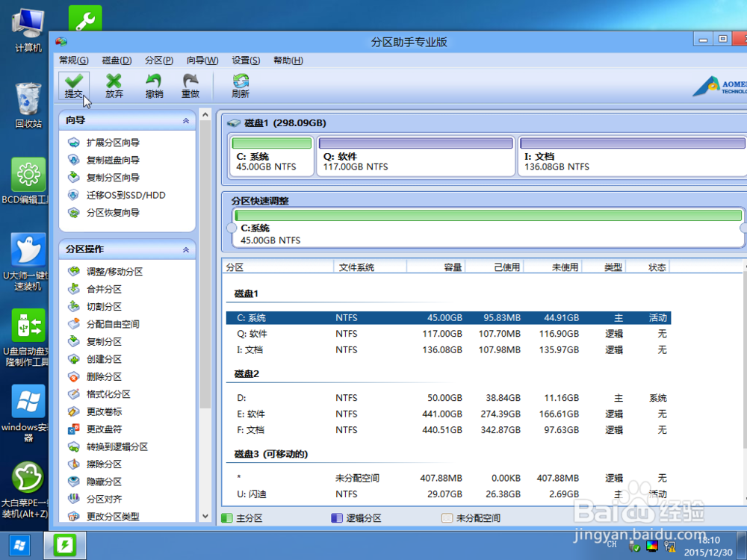Open the 磁盘(D) menu
This screenshot has width=747, height=560.
[x=117, y=60]
